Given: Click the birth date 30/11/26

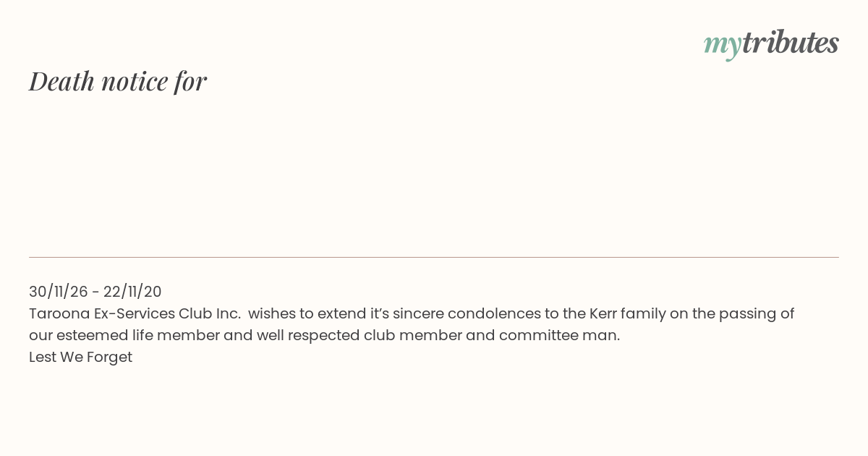Looking at the screenshot, I should pyautogui.click(x=59, y=292).
